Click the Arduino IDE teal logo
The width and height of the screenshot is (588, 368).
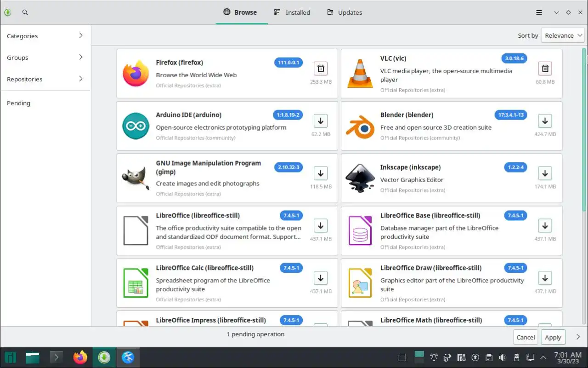click(136, 126)
